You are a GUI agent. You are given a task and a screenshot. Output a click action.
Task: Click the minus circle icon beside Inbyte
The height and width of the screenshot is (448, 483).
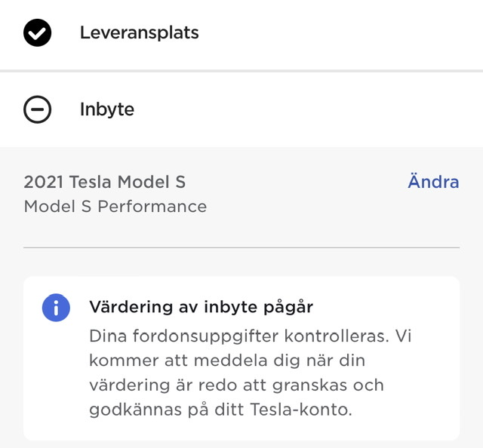point(37,109)
